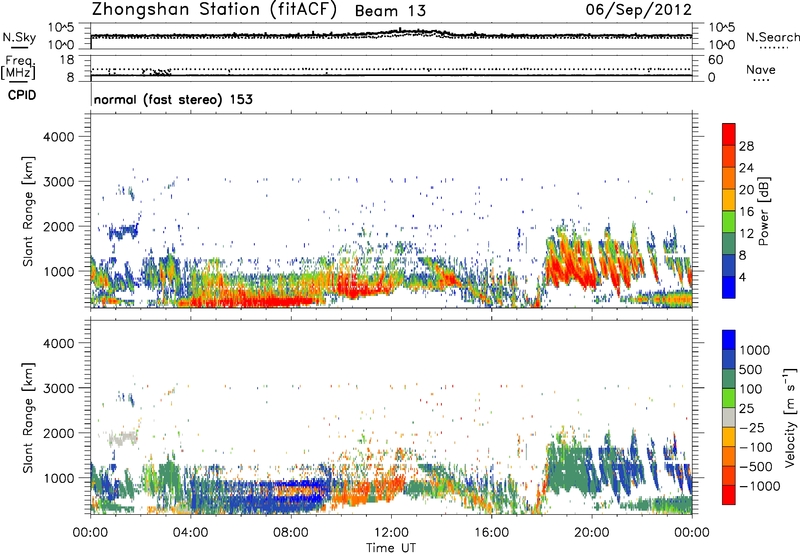This screenshot has width=800, height=554.
Task: Select the "CPID" label
Action: click(x=22, y=95)
